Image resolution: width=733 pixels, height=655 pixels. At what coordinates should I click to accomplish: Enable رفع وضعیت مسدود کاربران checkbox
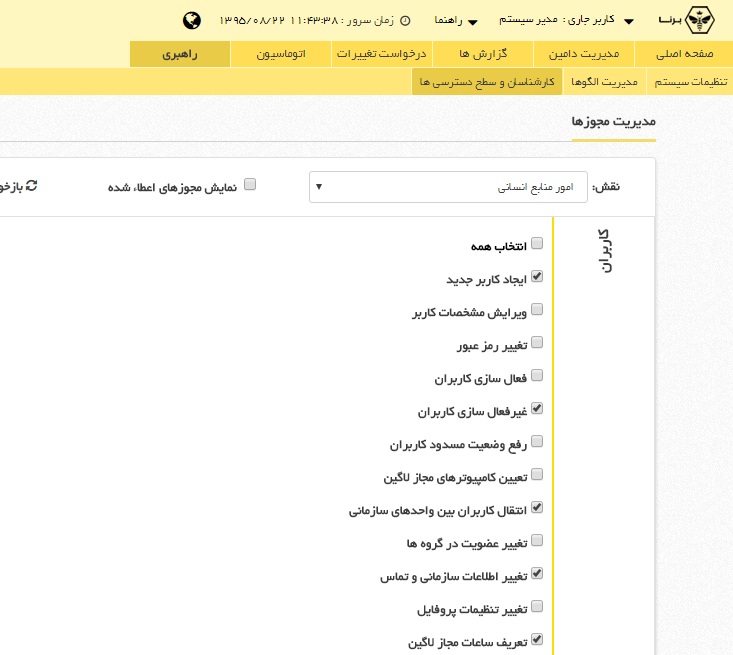tap(537, 441)
